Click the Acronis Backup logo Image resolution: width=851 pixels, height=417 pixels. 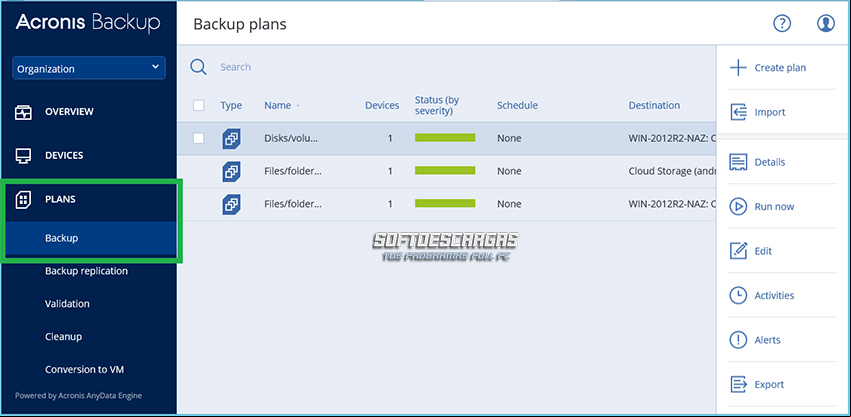(88, 23)
